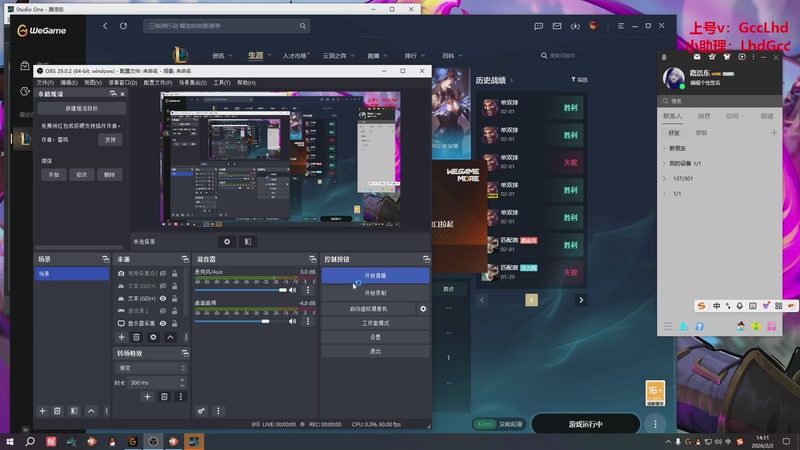800x450 pixels.
Task: Click the 开始直播 button in OBS controls
Action: (x=376, y=276)
